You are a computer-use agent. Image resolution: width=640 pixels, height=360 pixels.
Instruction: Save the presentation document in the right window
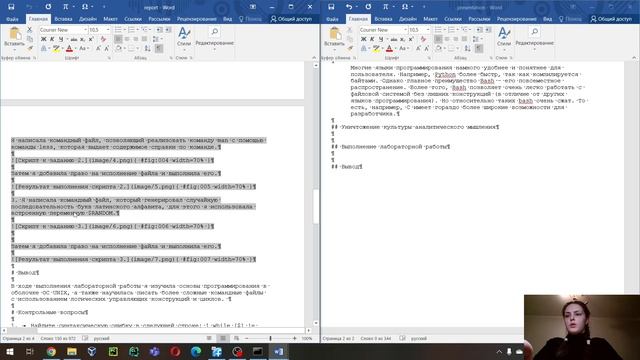point(331,7)
